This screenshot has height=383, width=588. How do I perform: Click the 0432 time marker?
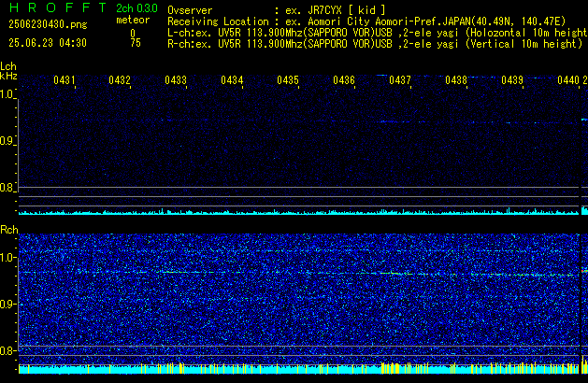point(120,80)
